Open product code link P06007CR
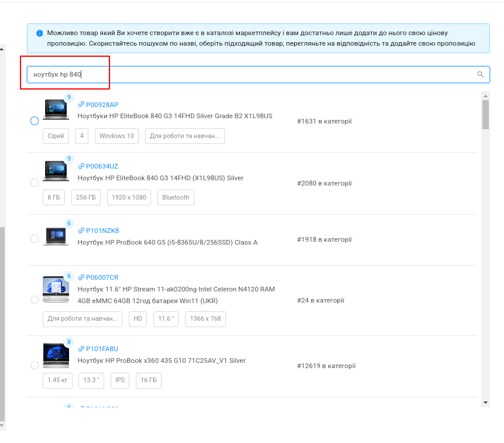The image size is (504, 443). [x=102, y=277]
